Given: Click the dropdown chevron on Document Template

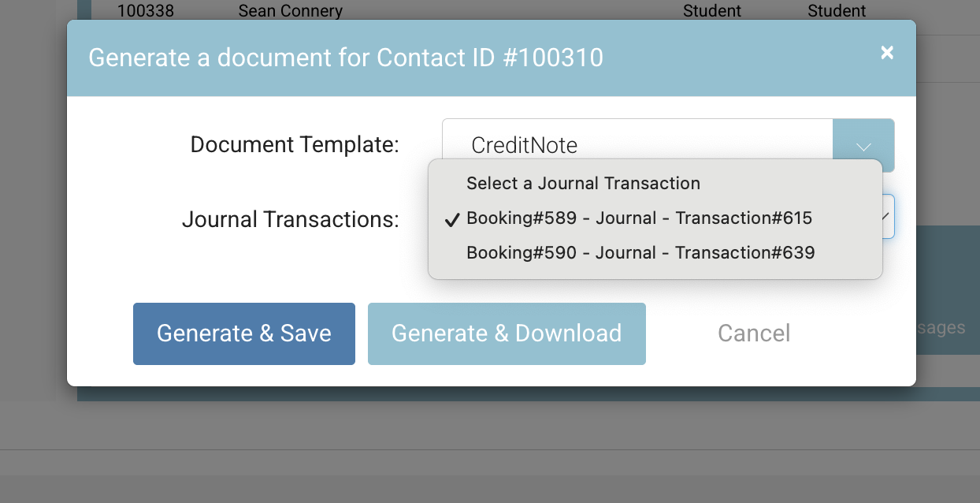Looking at the screenshot, I should (x=863, y=145).
